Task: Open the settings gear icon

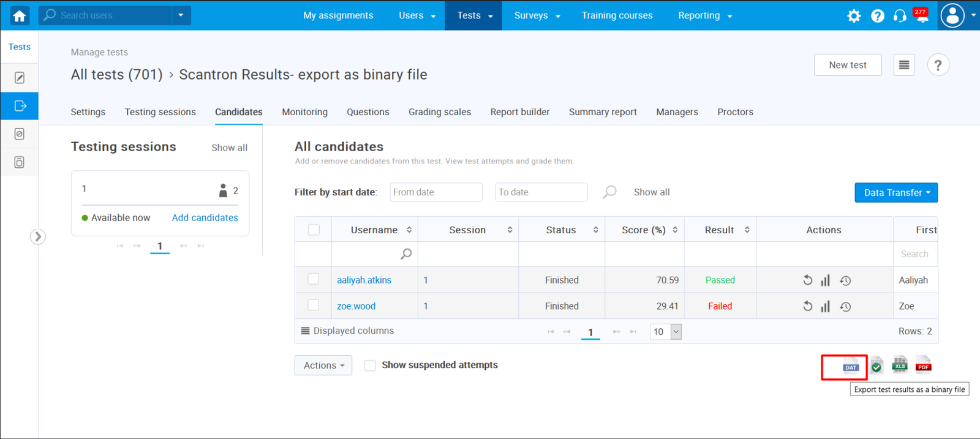Action: [x=854, y=16]
